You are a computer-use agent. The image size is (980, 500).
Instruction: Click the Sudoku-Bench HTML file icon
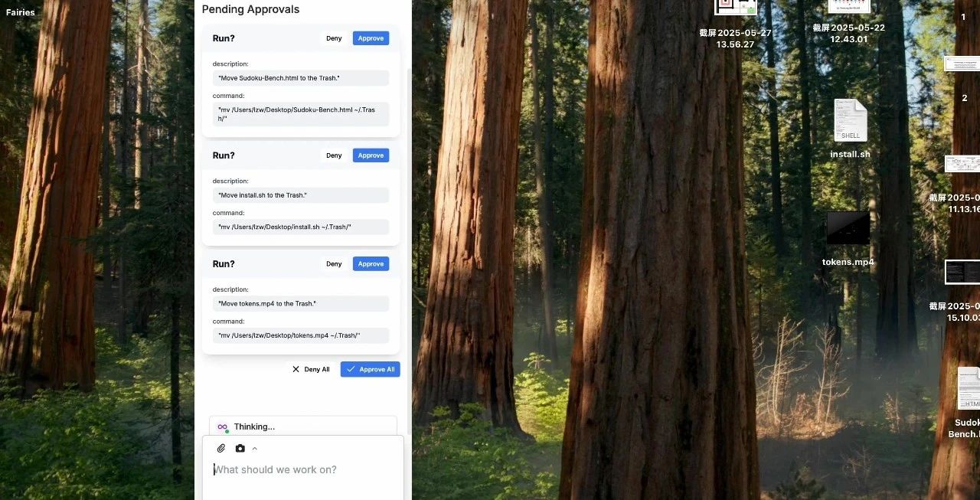coord(969,389)
